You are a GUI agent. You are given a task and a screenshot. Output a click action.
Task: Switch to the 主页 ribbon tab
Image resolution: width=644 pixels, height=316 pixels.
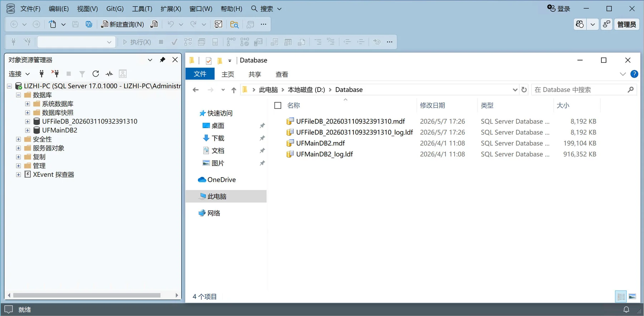228,74
